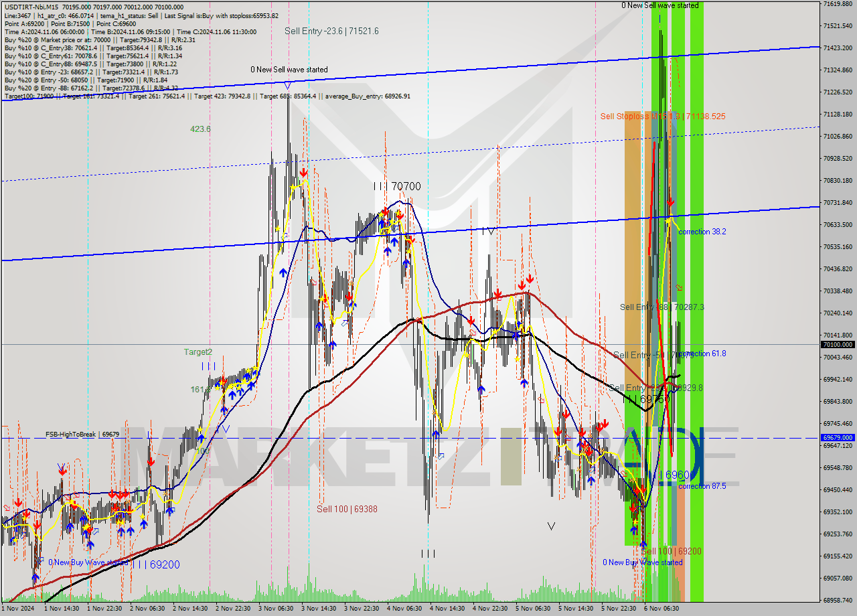The height and width of the screenshot is (616, 857).
Task: Click the 69745.460 price axis value
Action: [x=838, y=424]
